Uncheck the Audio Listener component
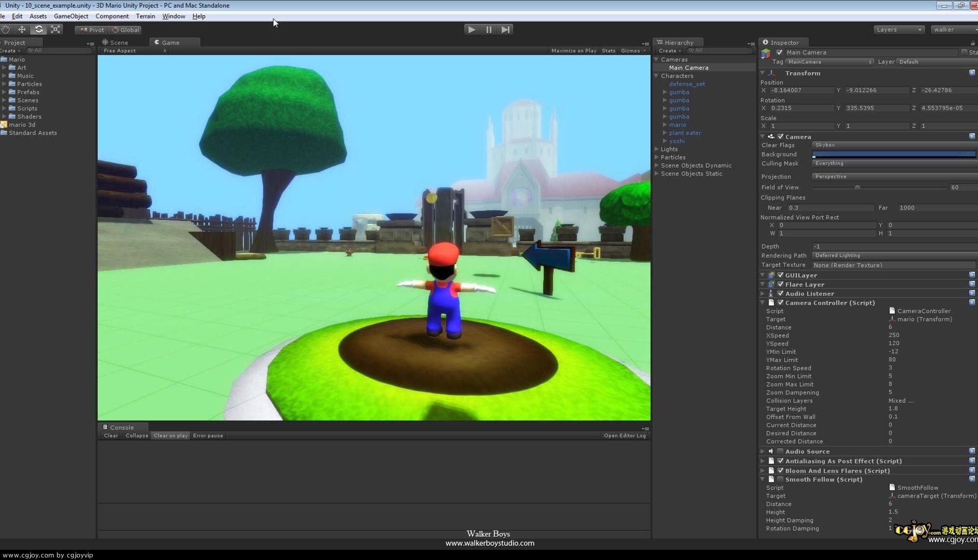Viewport: 978px width, 560px height. coord(780,293)
